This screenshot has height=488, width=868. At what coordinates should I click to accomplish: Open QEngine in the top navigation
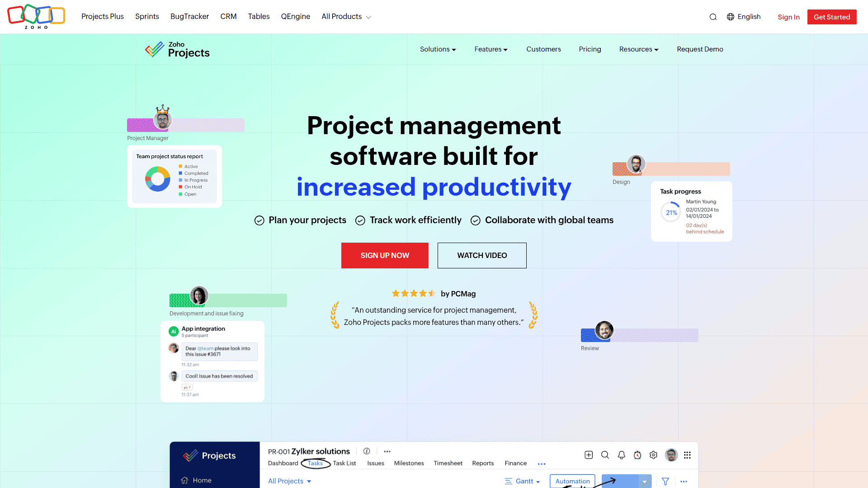click(x=295, y=17)
